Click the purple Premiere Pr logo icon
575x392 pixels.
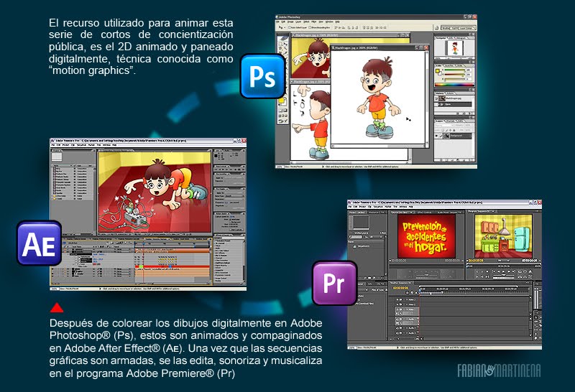tap(334, 283)
